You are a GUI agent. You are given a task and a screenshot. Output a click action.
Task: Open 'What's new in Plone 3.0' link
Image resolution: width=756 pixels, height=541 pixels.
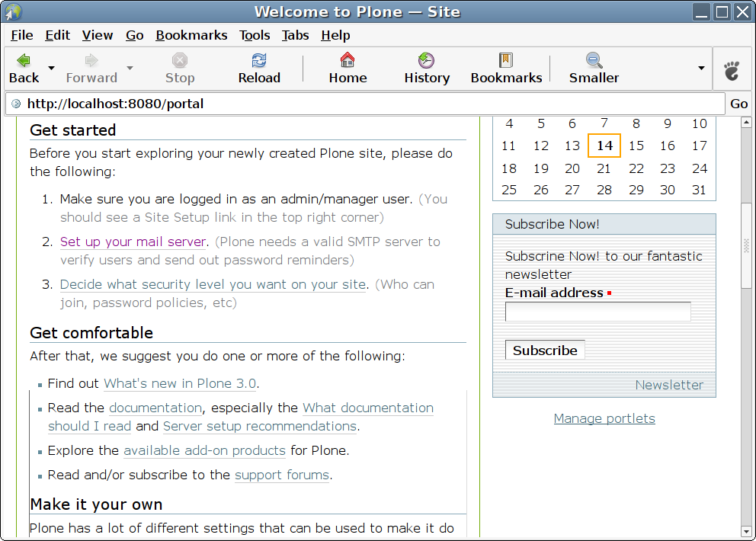[x=180, y=383]
